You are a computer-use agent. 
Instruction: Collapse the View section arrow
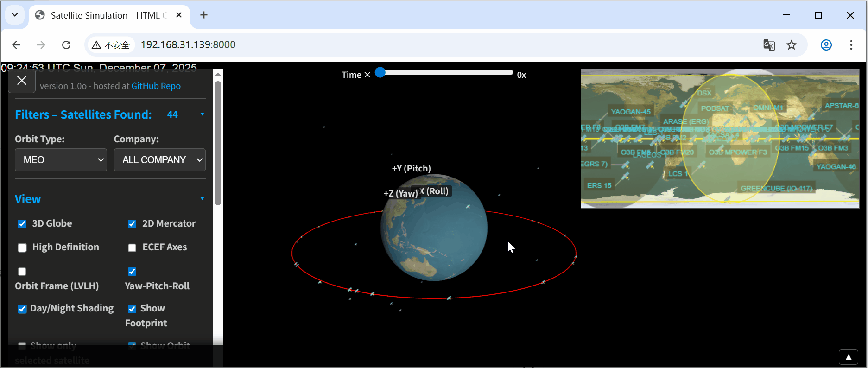(202, 199)
